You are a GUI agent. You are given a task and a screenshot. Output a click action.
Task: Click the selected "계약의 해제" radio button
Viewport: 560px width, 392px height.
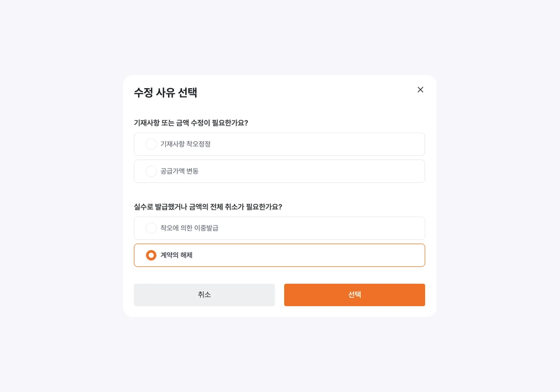pos(151,255)
